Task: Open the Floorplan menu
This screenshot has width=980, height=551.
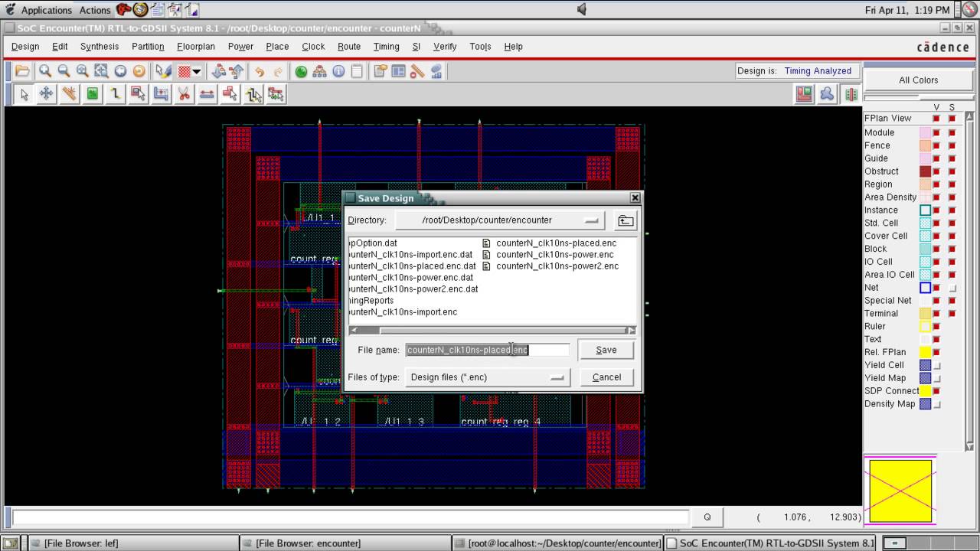Action: (x=196, y=47)
